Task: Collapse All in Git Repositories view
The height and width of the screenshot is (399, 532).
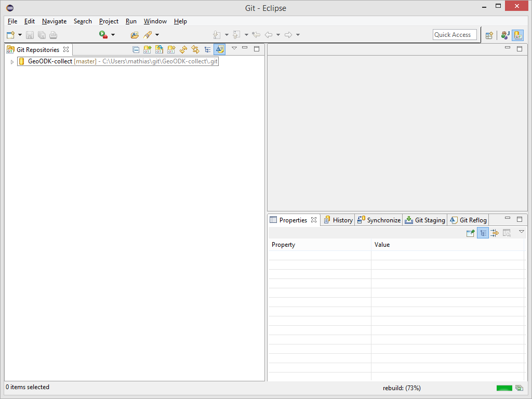Action: point(136,49)
